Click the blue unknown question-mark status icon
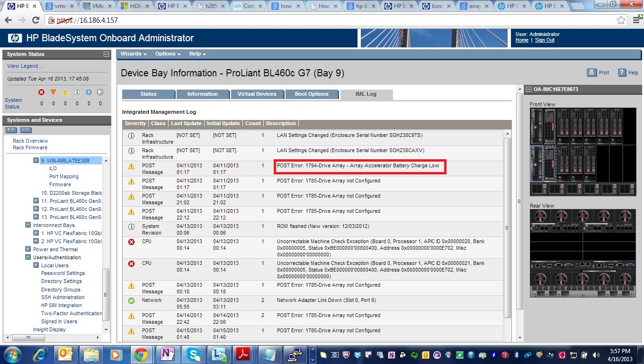Viewport: 644px width, 364px height. tap(89, 92)
